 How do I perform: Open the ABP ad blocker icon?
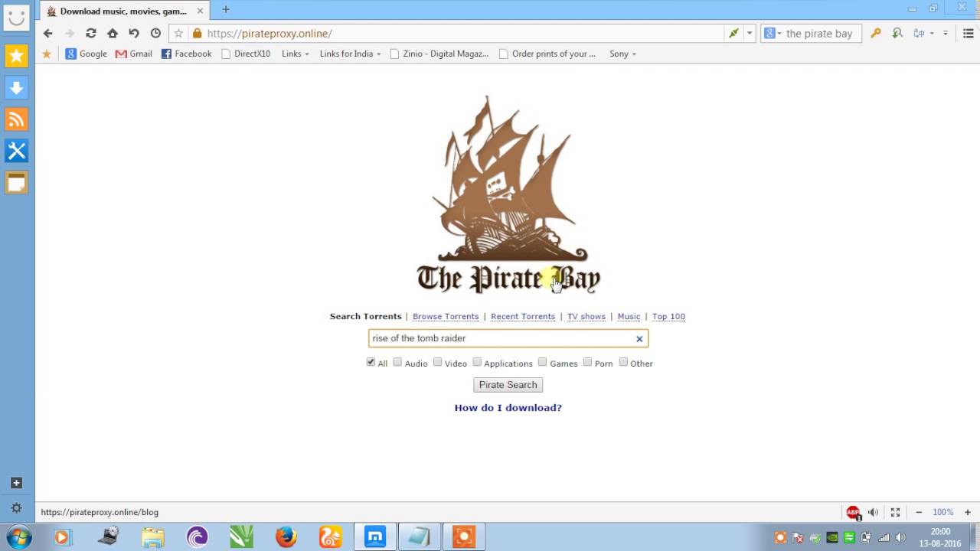853,512
